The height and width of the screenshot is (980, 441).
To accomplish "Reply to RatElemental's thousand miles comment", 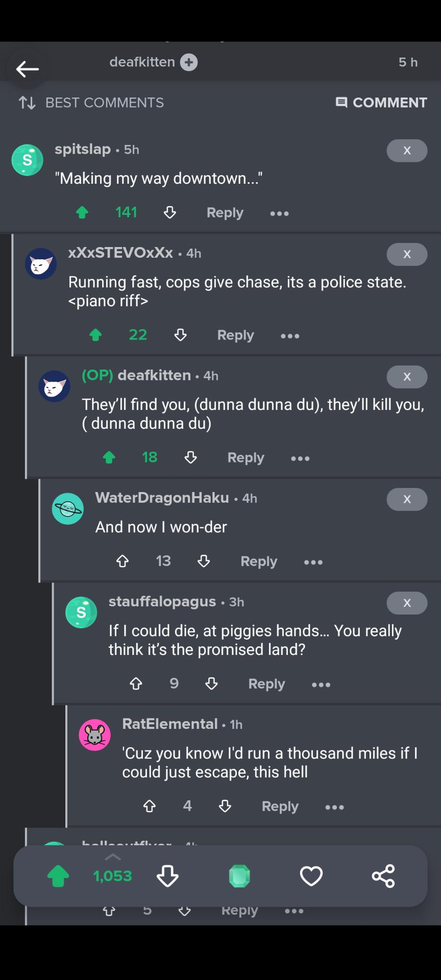I will 280,806.
